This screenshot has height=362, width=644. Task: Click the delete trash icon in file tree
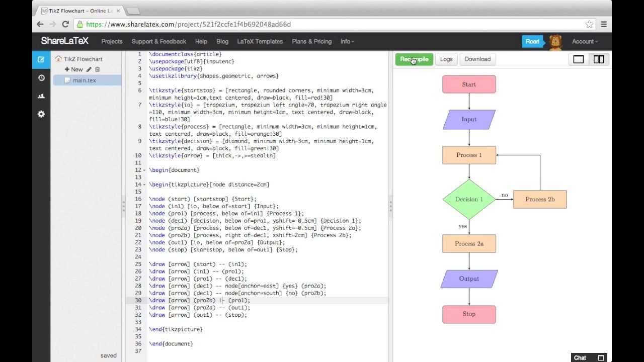98,69
